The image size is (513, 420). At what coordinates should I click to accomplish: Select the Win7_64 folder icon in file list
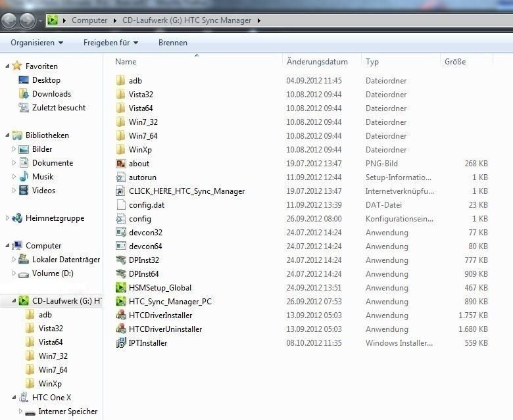pyautogui.click(x=120, y=135)
